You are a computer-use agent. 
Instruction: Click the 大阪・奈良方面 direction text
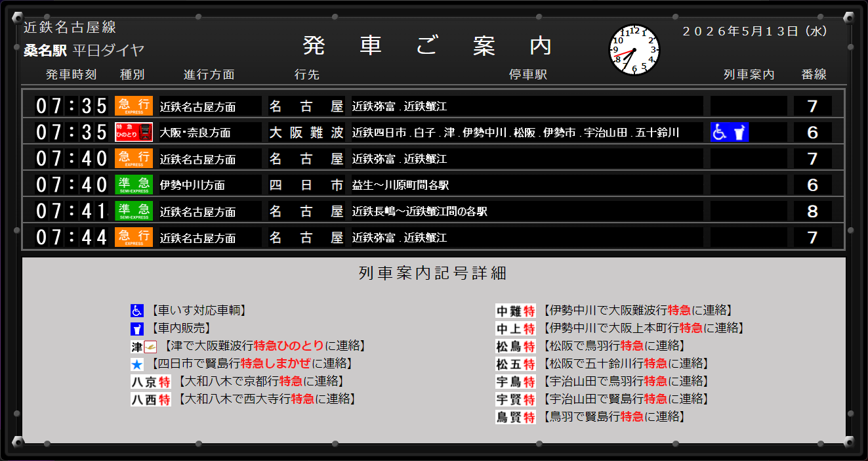[x=196, y=133]
